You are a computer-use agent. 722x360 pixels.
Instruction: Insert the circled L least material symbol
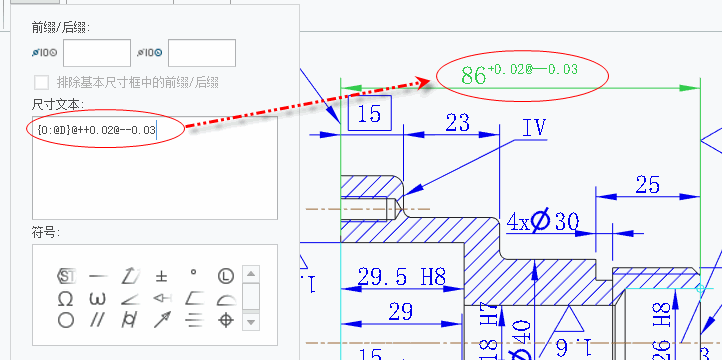coord(226,276)
